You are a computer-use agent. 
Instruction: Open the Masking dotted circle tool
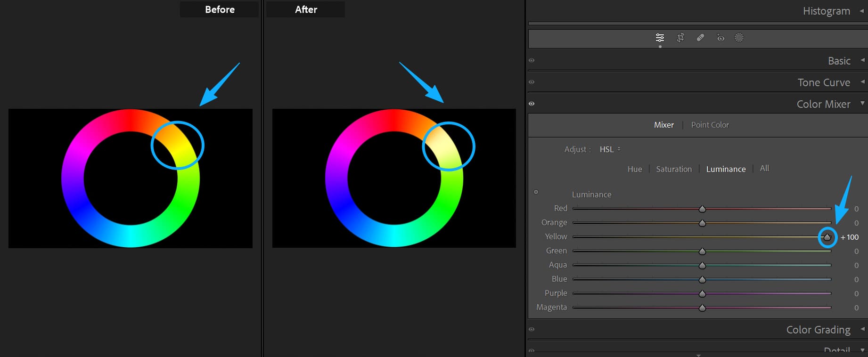coord(739,38)
